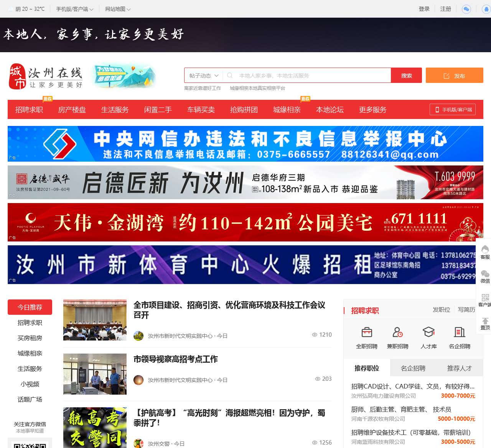
Task: Open 名企招聘 building icon
Action: click(x=460, y=332)
